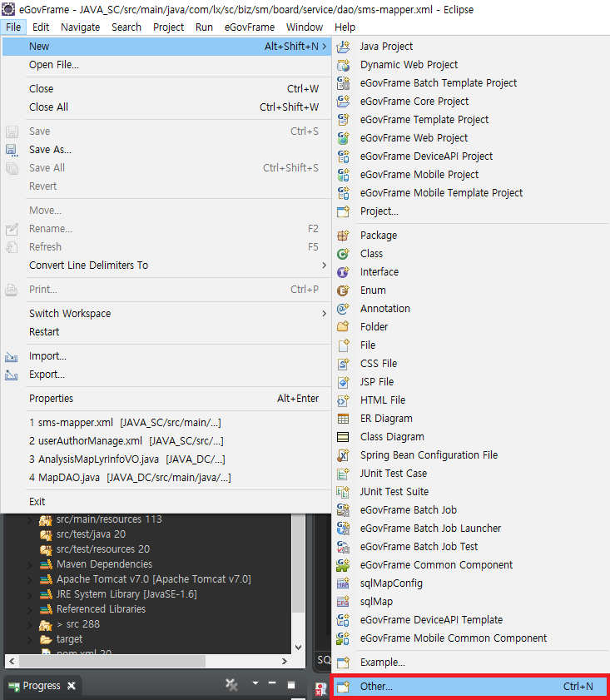Screen dimensions: 610x700
Task: Open the Progress view menu dropdown arrow
Action: [x=255, y=683]
